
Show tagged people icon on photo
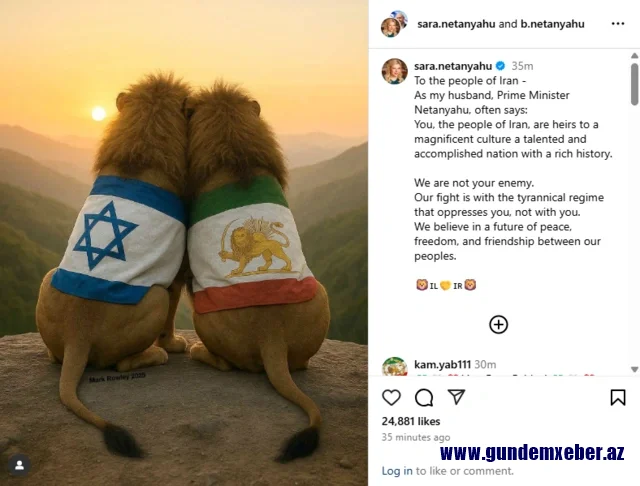pos(19,465)
